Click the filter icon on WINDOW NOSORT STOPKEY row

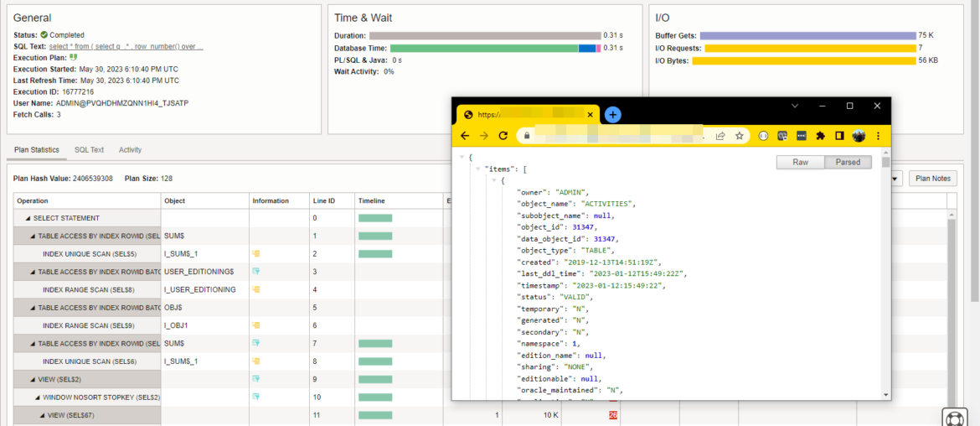255,397
